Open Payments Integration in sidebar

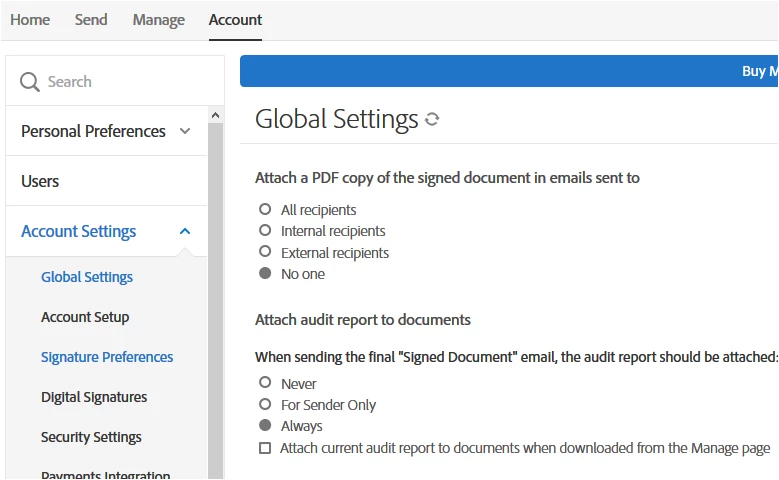point(105,475)
